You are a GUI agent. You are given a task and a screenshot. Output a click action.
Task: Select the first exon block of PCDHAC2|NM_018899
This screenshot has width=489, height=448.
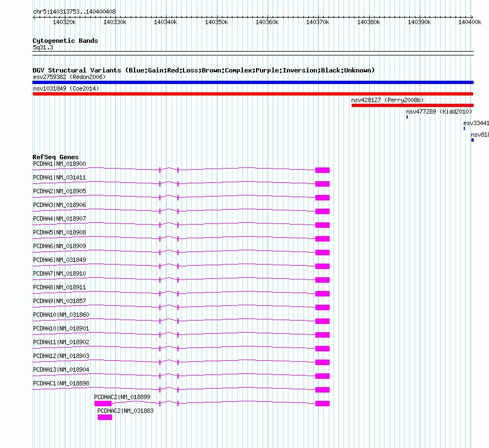pyautogui.click(x=103, y=404)
